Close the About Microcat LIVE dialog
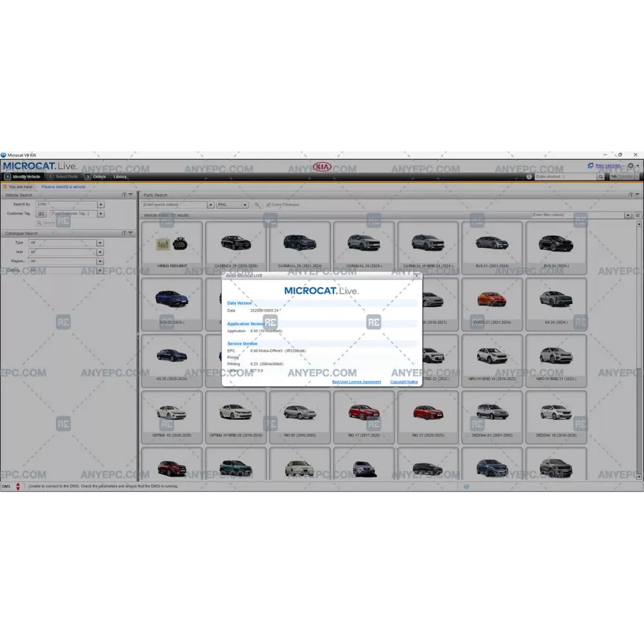This screenshot has width=644, height=644. point(417,276)
